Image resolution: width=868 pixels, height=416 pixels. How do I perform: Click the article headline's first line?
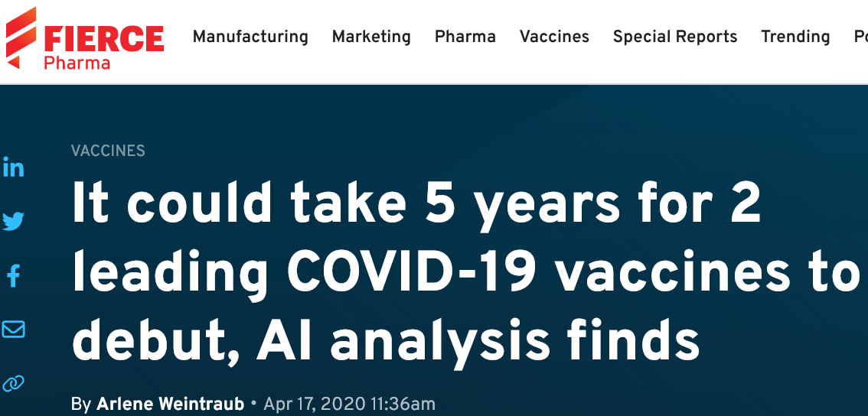click(416, 205)
